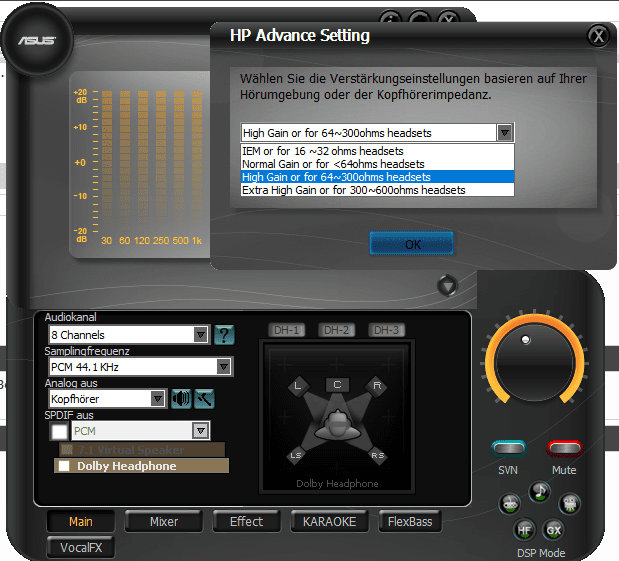Open the Audiokanal help question-mark icon
This screenshot has height=561, width=619.
[224, 335]
